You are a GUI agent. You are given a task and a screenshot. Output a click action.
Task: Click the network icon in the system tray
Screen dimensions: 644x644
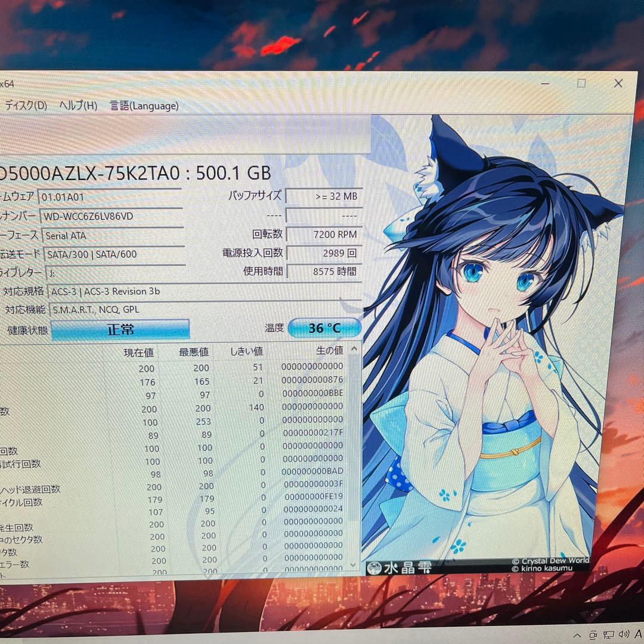(608, 634)
